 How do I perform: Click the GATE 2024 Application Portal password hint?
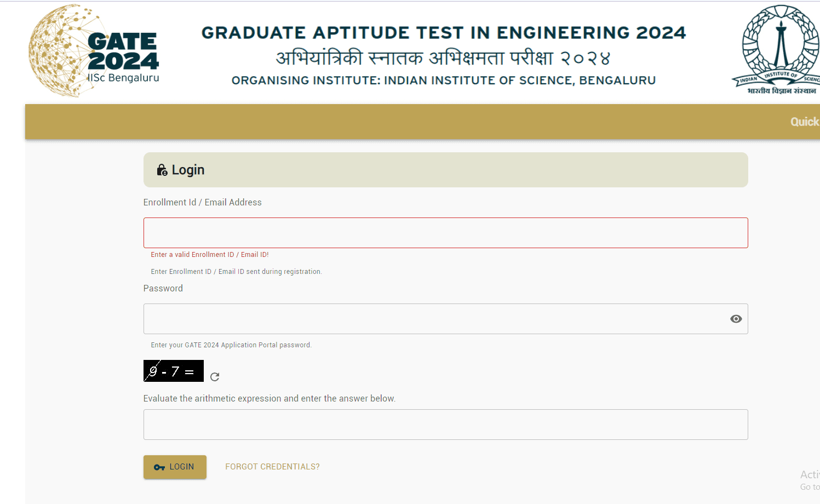pos(231,345)
